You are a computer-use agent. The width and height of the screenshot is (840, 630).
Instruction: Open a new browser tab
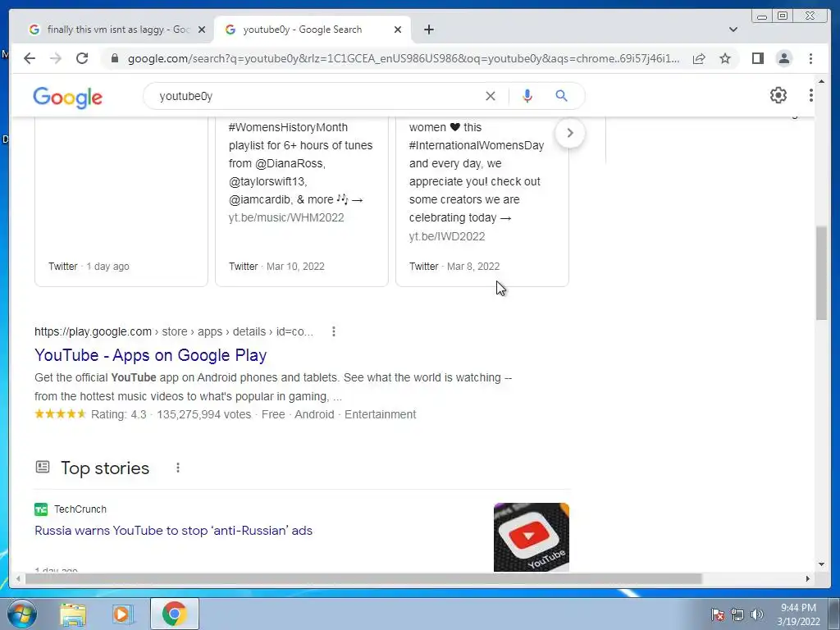(x=428, y=30)
